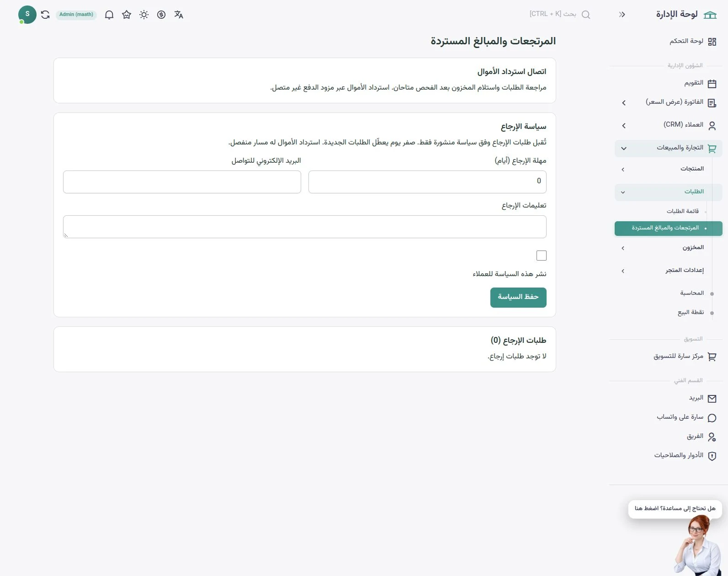This screenshot has height=576, width=728.
Task: Expand العملاء (CRM) submenu chevron
Action: click(624, 125)
